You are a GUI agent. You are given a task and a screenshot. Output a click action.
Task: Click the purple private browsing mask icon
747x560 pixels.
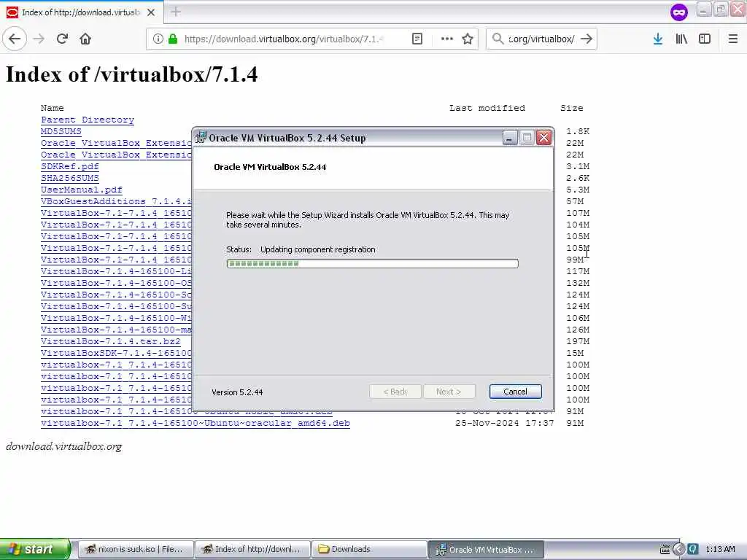tap(679, 12)
